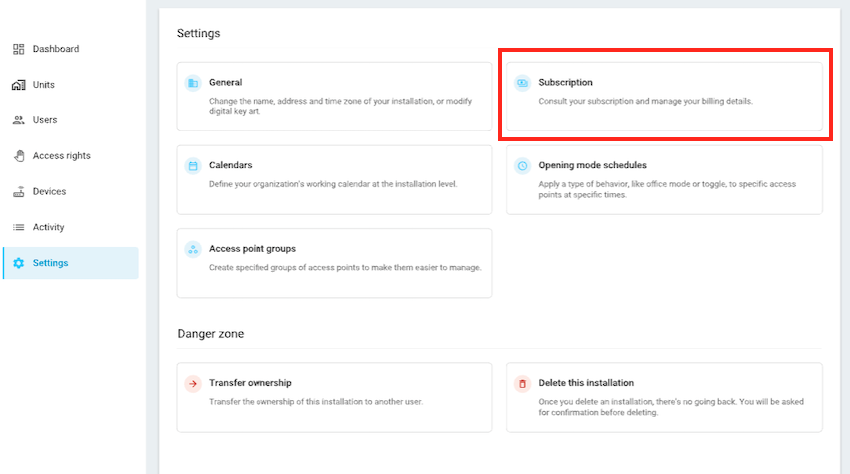Click the 'Settings' page heading

[x=198, y=33]
